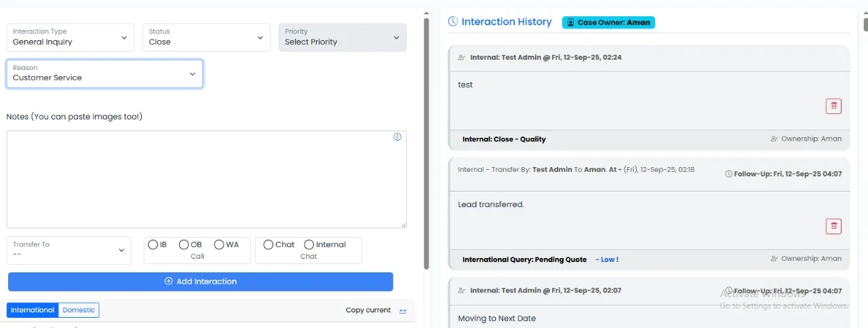Click the Ownership icon in the Close - Quality footer
Screen dimensions: 868x328
pyautogui.click(x=774, y=139)
